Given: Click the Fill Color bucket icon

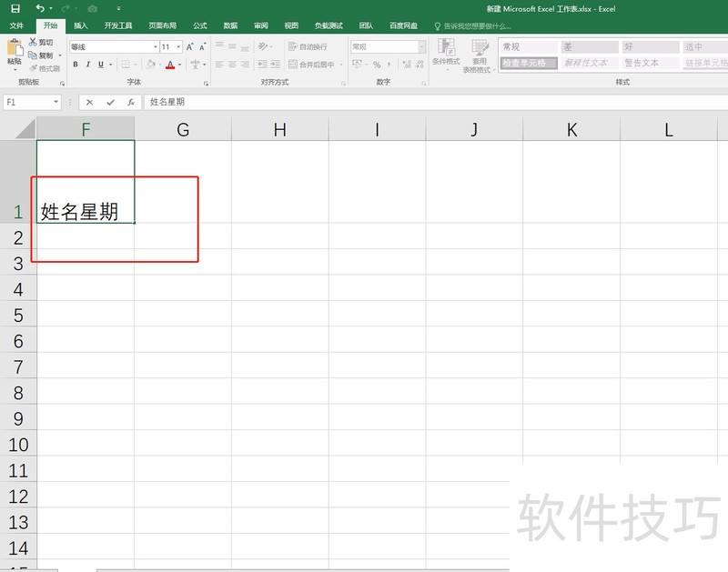Looking at the screenshot, I should tap(151, 64).
